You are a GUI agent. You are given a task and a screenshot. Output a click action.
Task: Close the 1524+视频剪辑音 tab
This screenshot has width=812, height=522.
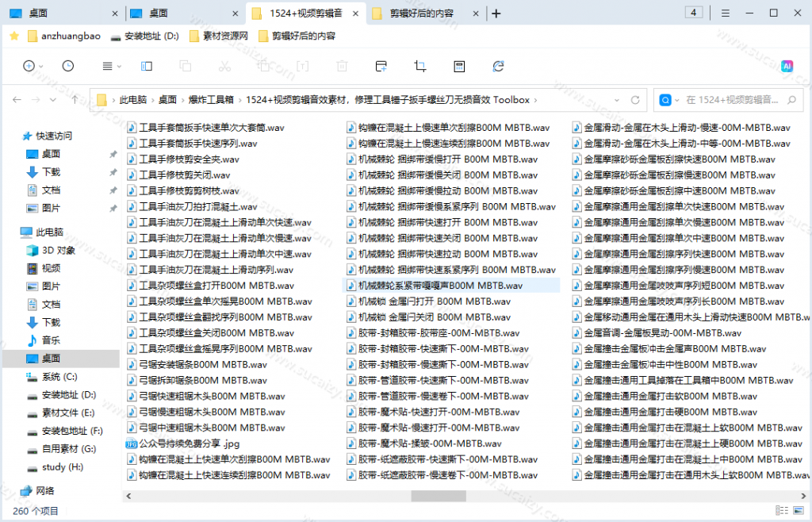[x=356, y=13]
